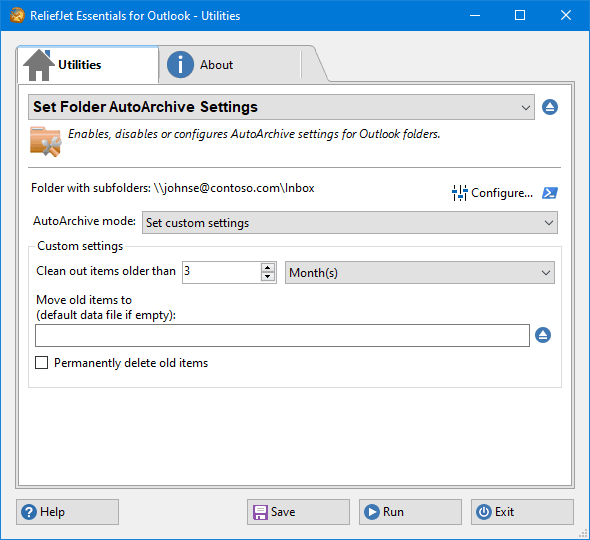The width and height of the screenshot is (590, 540).
Task: Click in the Move old items to path field
Action: (x=283, y=335)
